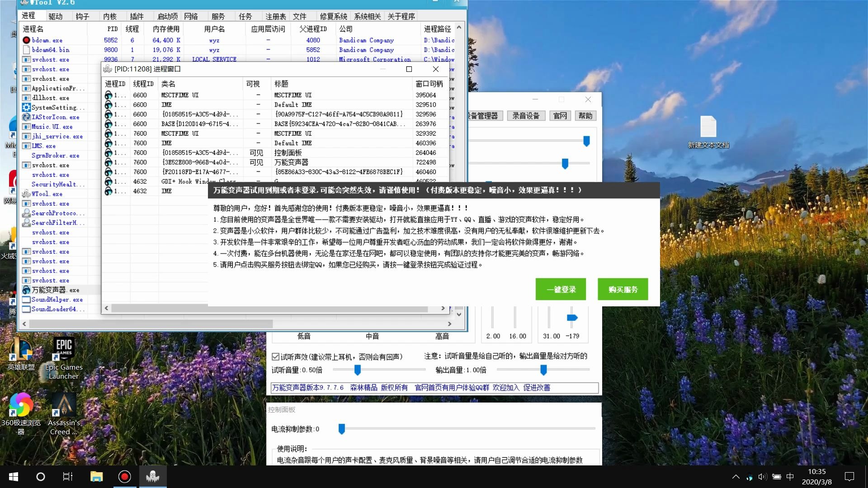Open the notification center icon
This screenshot has width=868, height=488.
[849, 477]
